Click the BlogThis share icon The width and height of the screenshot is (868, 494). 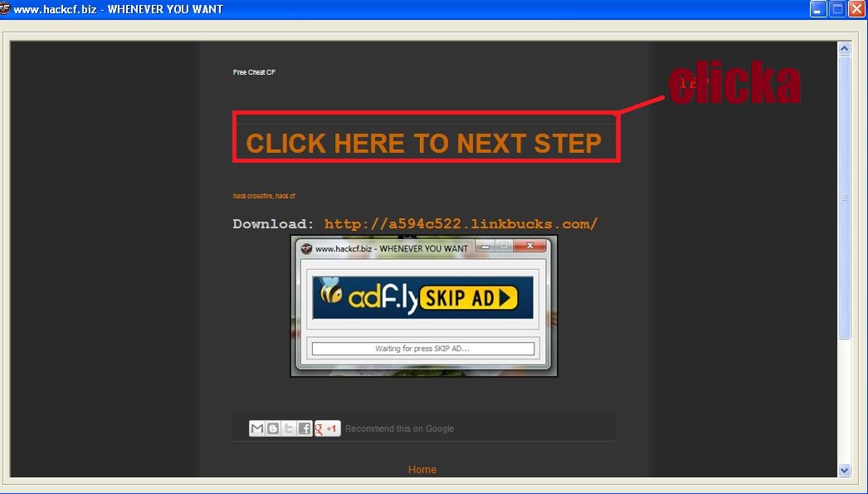273,428
